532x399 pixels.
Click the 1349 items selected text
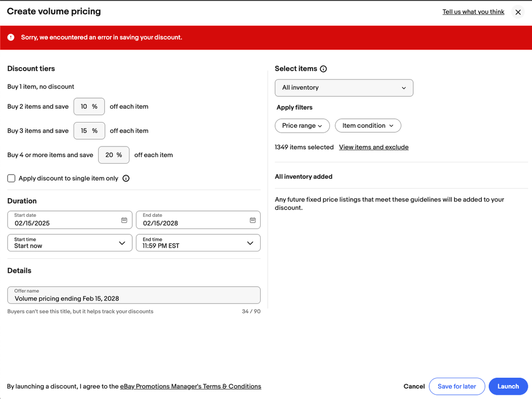click(x=304, y=147)
